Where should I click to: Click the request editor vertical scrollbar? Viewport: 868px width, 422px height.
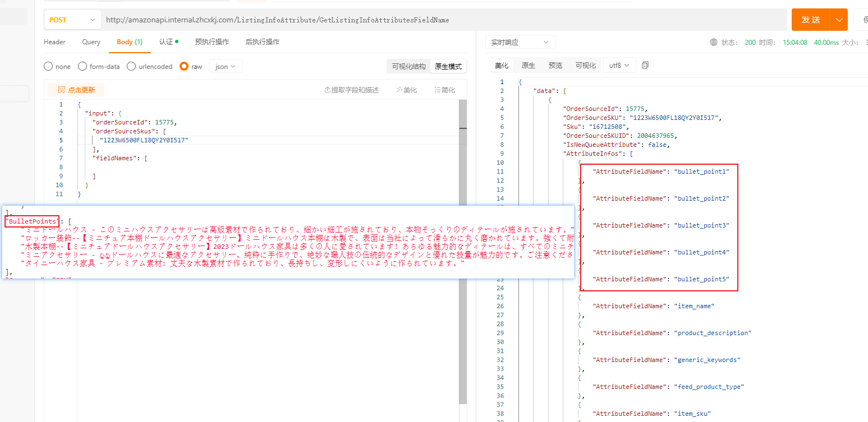click(463, 252)
